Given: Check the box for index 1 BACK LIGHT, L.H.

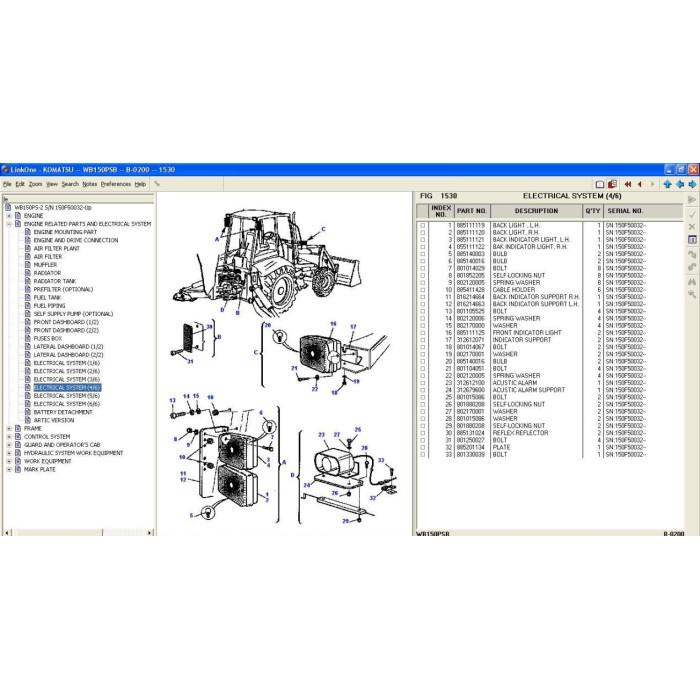Looking at the screenshot, I should click(x=422, y=225).
